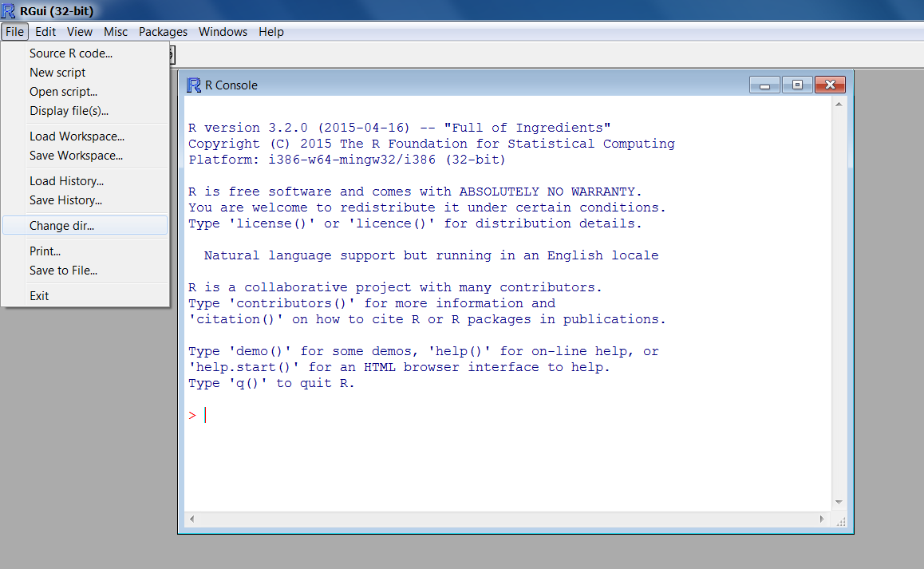
Task: Click the R Console title bar text
Action: tap(231, 85)
